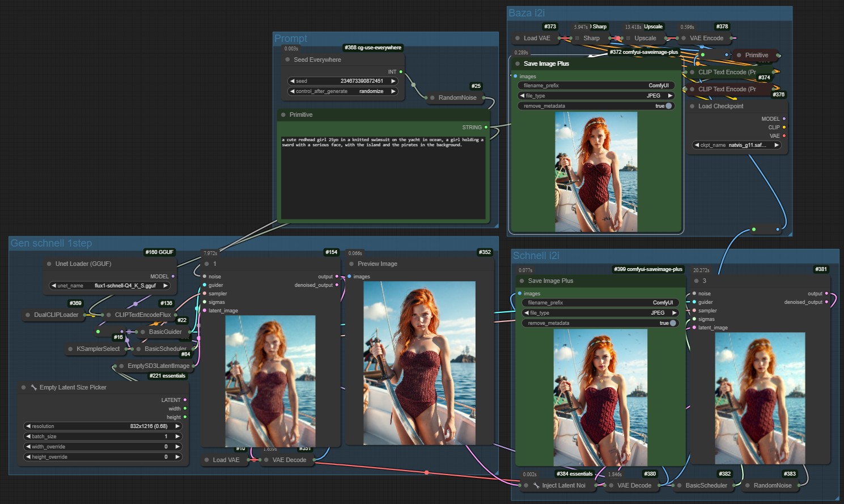Click the Preview Image node's picture
Viewport: 844px width, 504px height.
[x=419, y=363]
